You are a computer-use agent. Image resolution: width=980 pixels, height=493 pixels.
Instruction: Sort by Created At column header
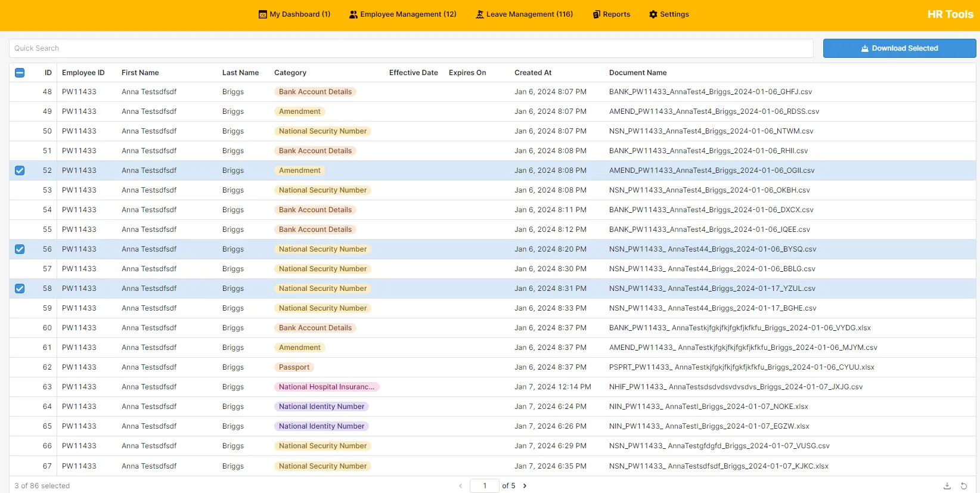point(533,73)
